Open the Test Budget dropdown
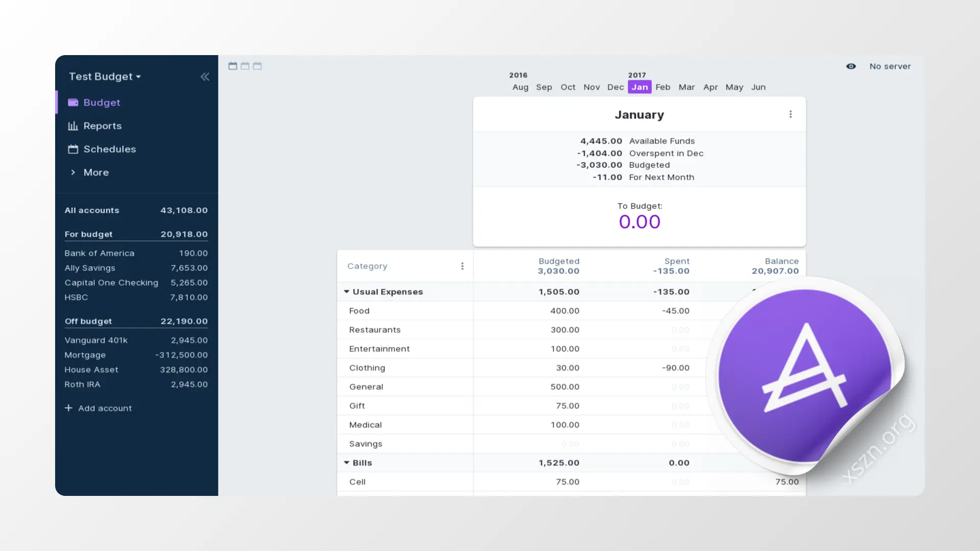Image resolution: width=980 pixels, height=551 pixels. 105,77
